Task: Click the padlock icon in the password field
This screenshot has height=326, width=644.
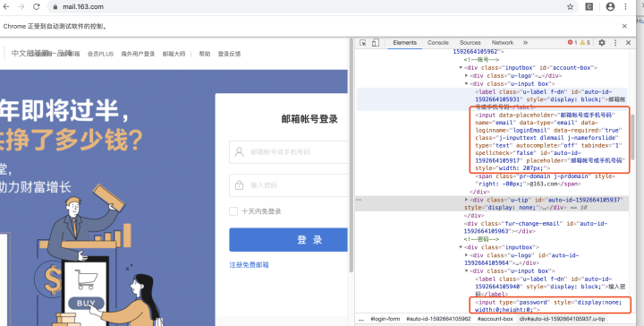Action: point(239,185)
